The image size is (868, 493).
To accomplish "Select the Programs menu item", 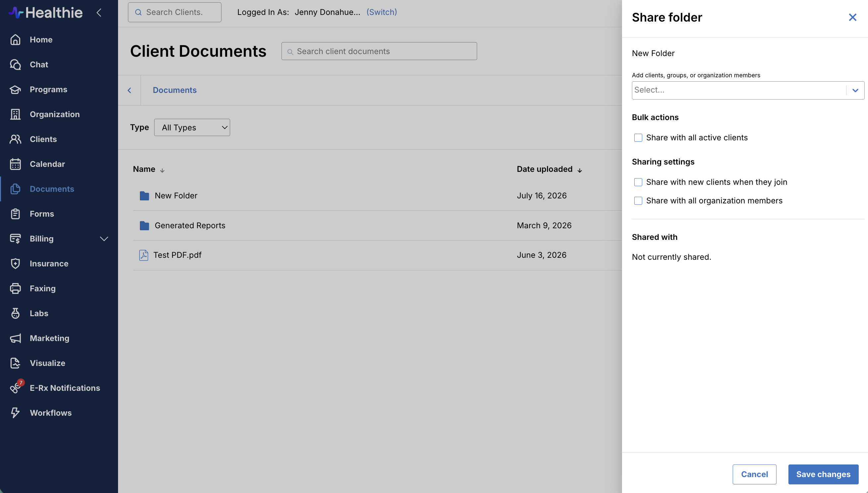I will coord(48,89).
